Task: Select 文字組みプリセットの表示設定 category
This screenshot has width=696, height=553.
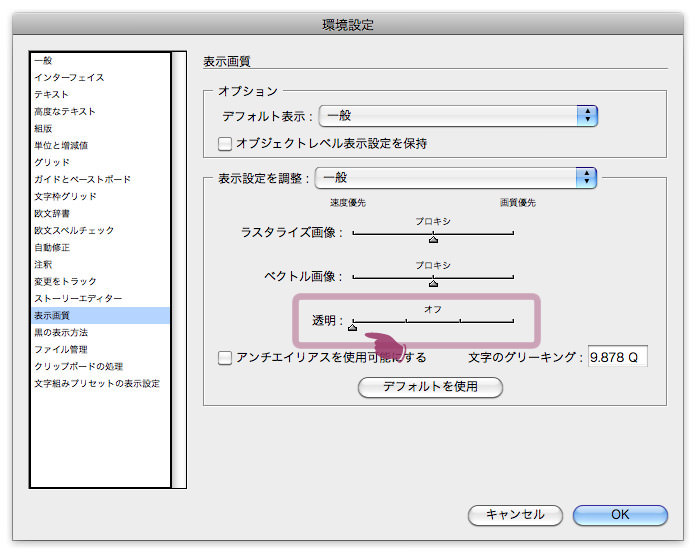Action: 101,383
